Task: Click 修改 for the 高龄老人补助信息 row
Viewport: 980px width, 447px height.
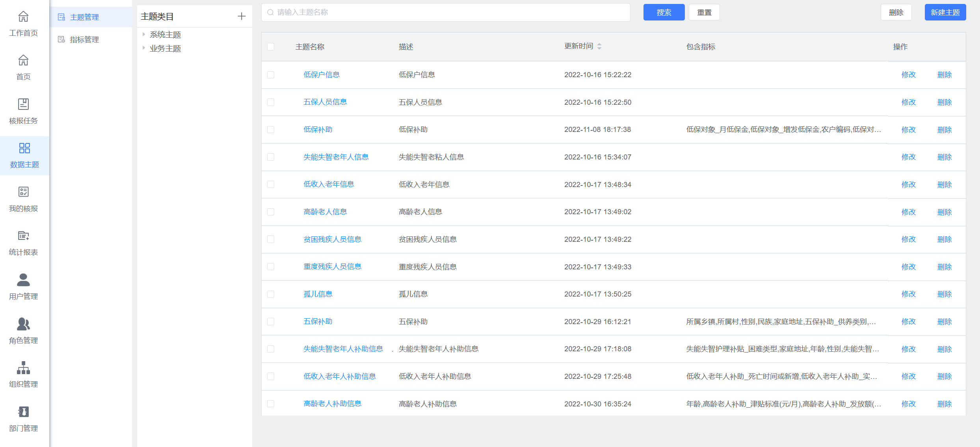Action: coord(909,404)
